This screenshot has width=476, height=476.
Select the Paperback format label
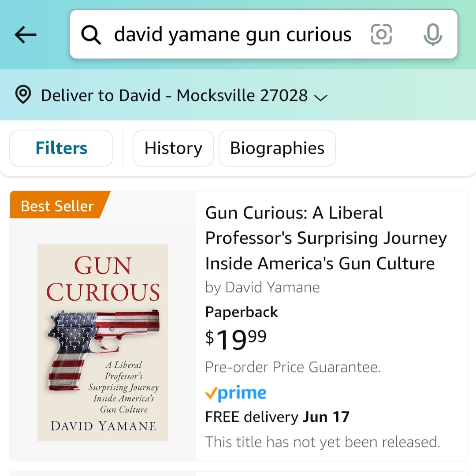[x=242, y=312]
